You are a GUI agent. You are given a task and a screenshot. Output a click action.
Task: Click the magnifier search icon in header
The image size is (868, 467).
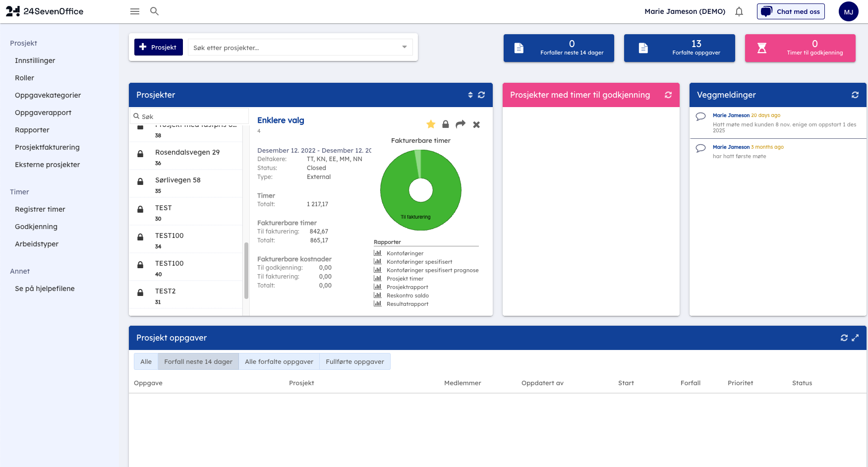click(x=154, y=11)
